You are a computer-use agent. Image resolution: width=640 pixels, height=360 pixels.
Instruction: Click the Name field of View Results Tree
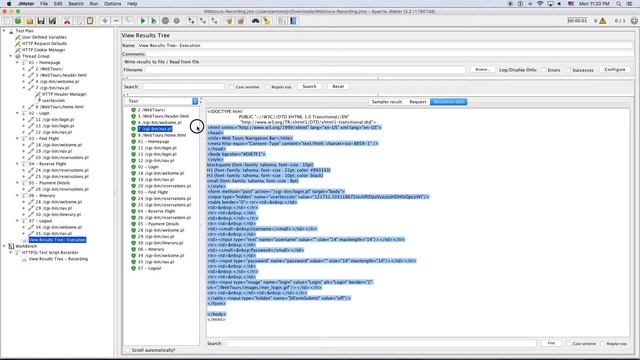(x=385, y=46)
